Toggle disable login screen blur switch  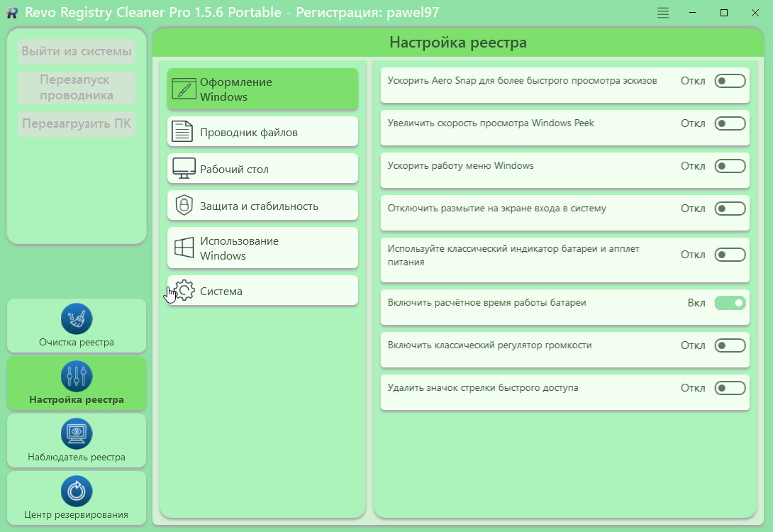coord(730,209)
